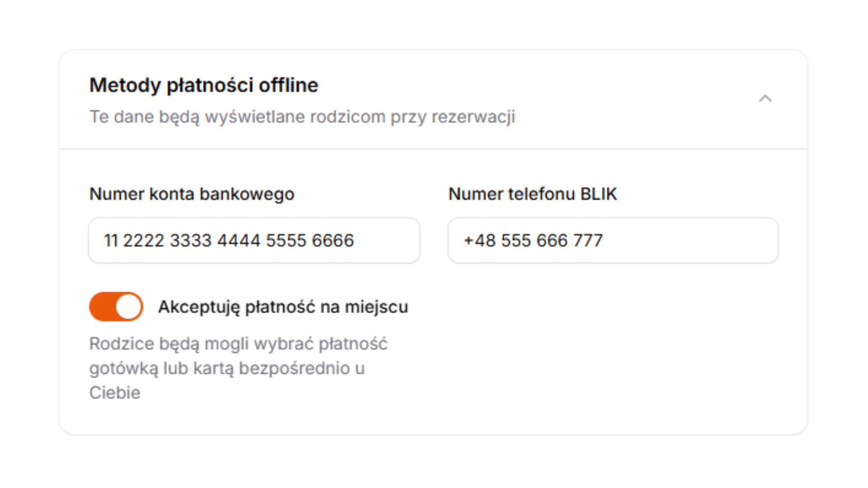Select the +48 555 666 777 value
Viewport: 868px width, 488px height.
point(533,240)
